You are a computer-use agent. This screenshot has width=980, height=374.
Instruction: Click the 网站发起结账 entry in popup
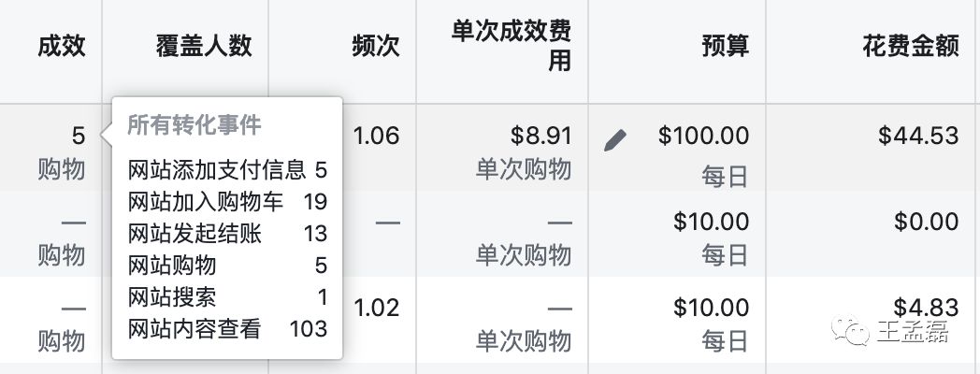coord(227,233)
